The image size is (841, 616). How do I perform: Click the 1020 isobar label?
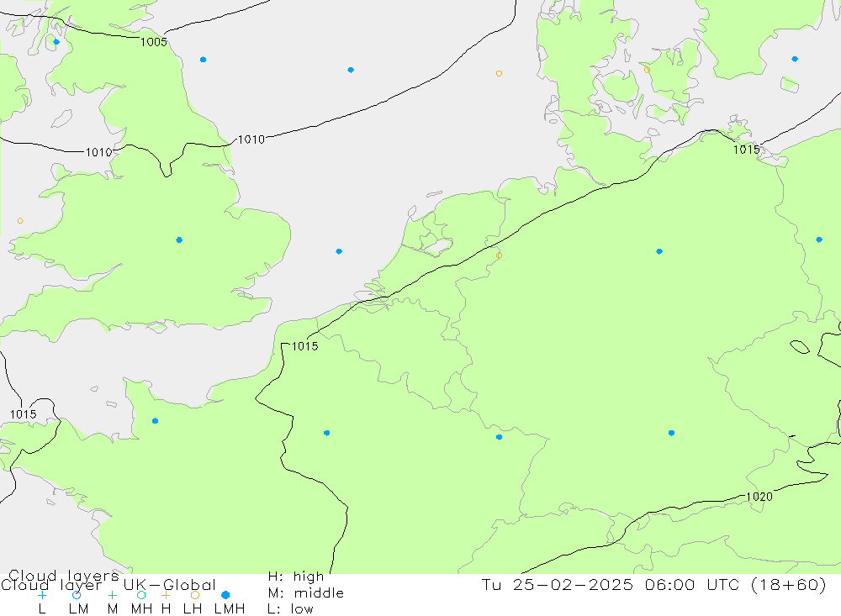click(759, 497)
